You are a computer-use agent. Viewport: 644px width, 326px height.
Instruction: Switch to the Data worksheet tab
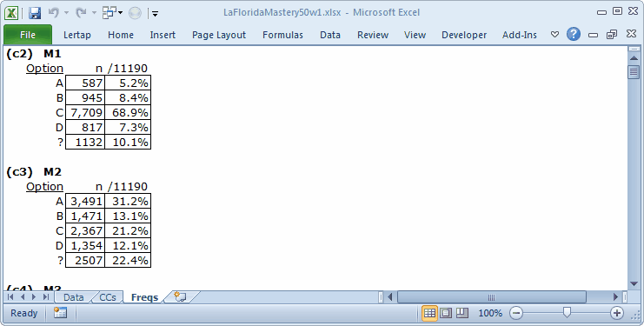pos(74,297)
